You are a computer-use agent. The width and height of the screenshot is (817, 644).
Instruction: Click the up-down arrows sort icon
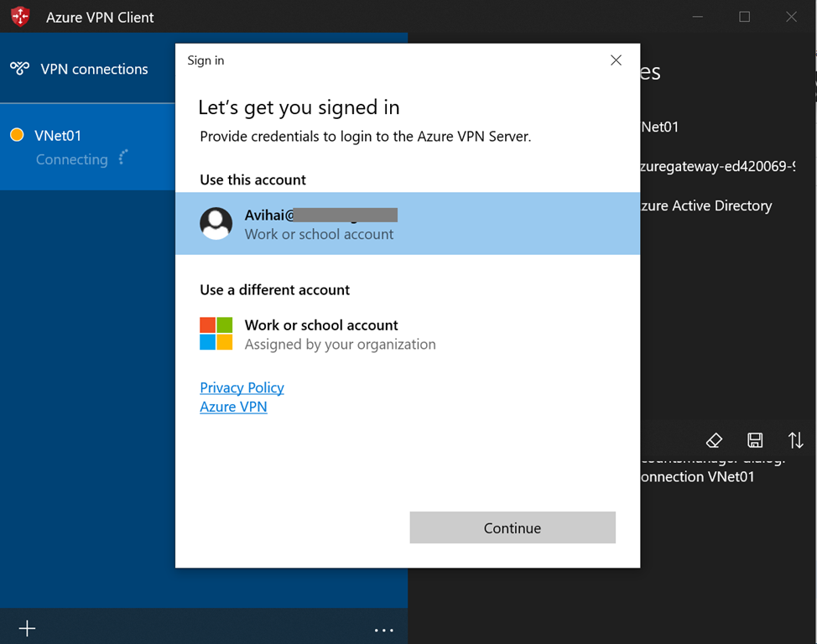click(x=796, y=440)
